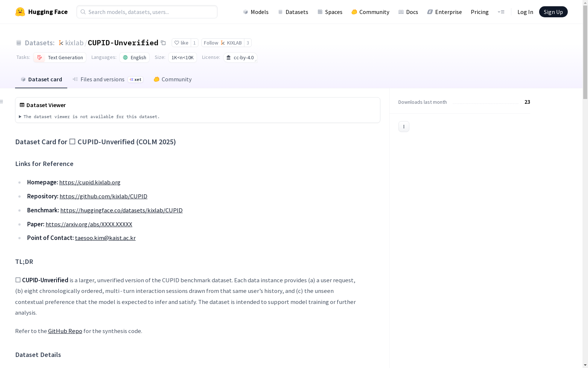Click the English language tag
The height and width of the screenshot is (368, 588).
[135, 57]
